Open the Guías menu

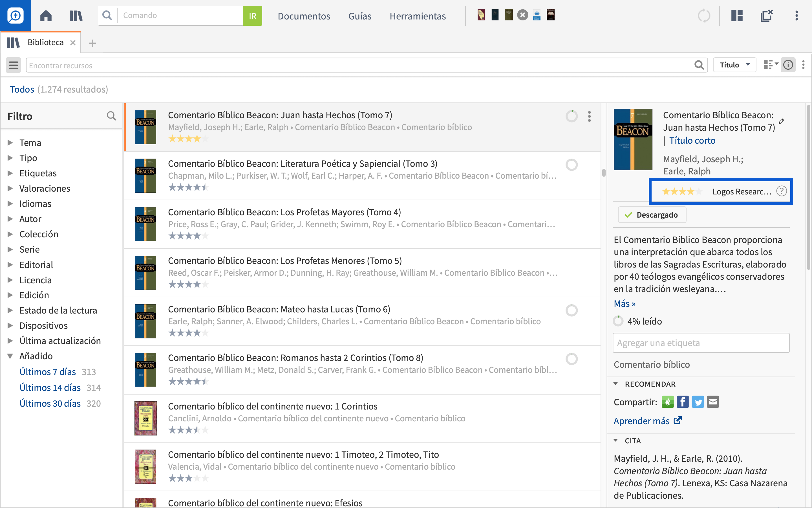tap(360, 16)
